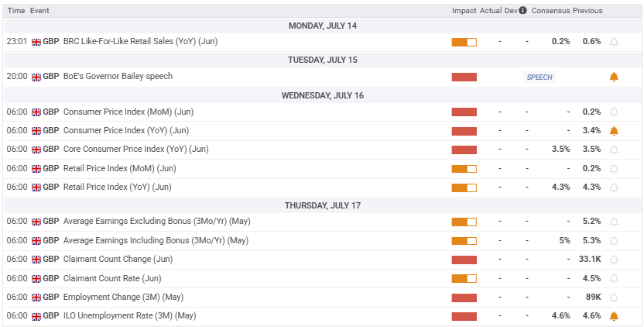Turn off the Consumer Price Index (YoY) alert

point(614,131)
